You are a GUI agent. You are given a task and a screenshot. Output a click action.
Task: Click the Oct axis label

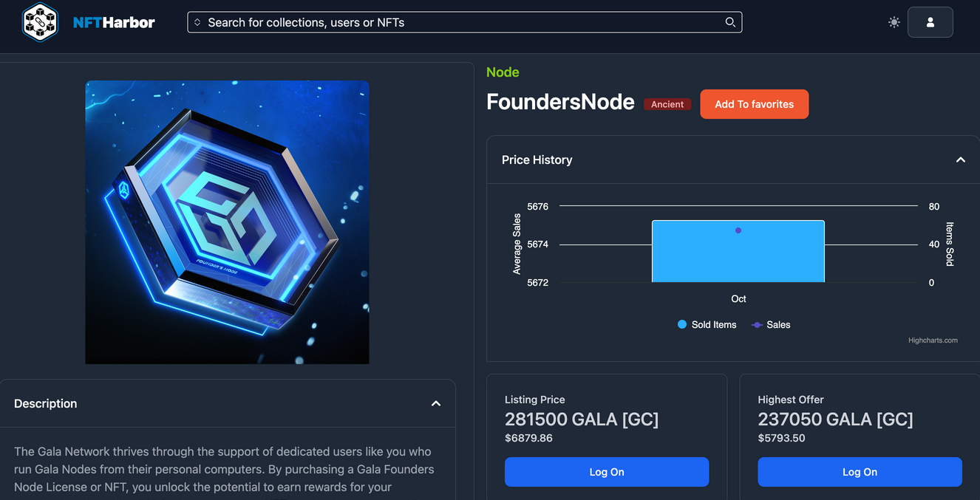coord(738,298)
